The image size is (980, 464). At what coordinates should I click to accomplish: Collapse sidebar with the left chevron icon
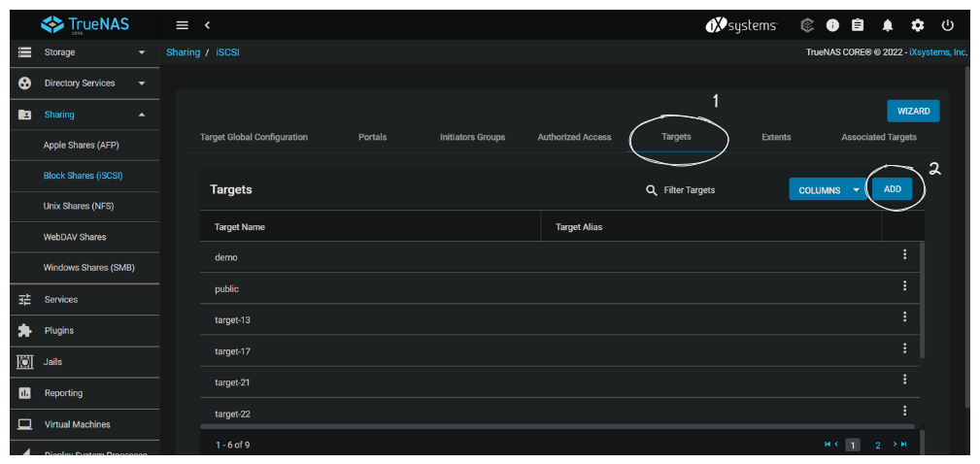click(x=208, y=25)
